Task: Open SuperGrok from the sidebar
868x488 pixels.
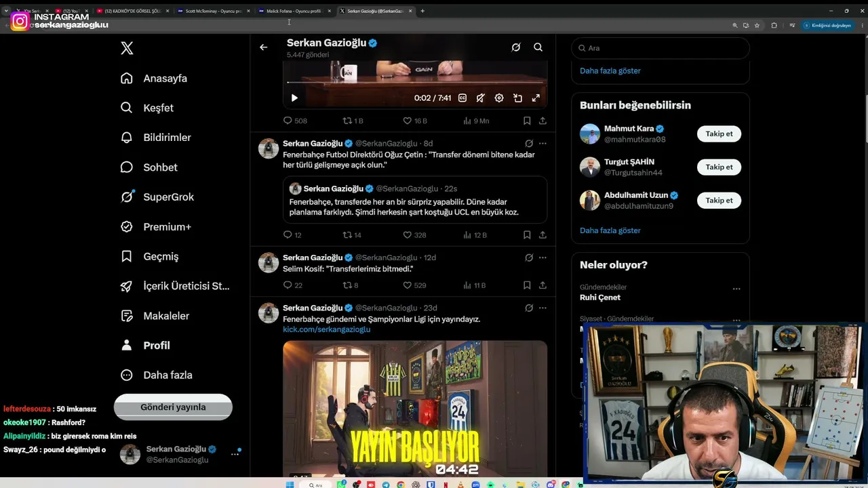Action: (157, 197)
